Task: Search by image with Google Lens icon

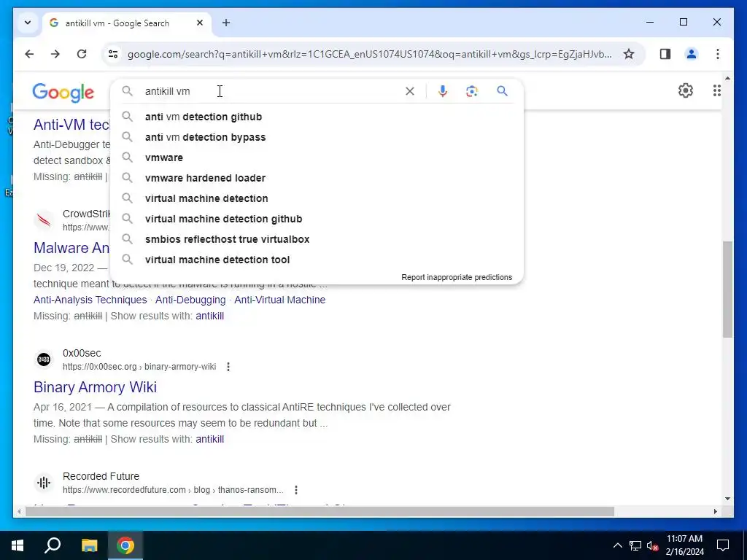Action: pos(472,91)
